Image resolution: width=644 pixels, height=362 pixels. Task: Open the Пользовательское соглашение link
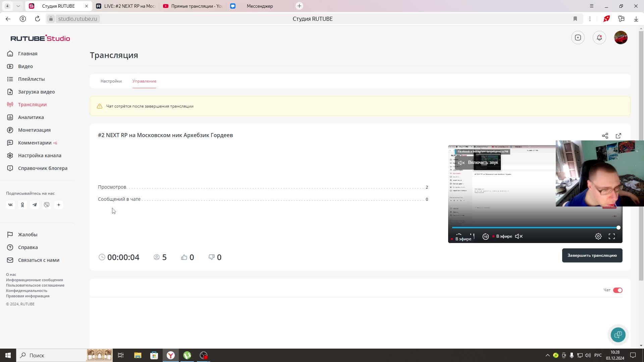point(35,285)
